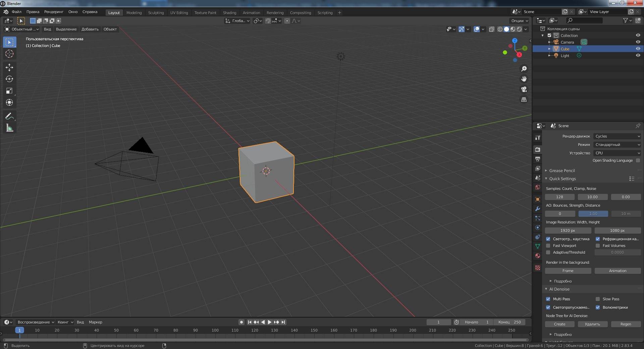Open the global transform orientation dropdown
The height and width of the screenshot is (349, 644).
pos(237,21)
